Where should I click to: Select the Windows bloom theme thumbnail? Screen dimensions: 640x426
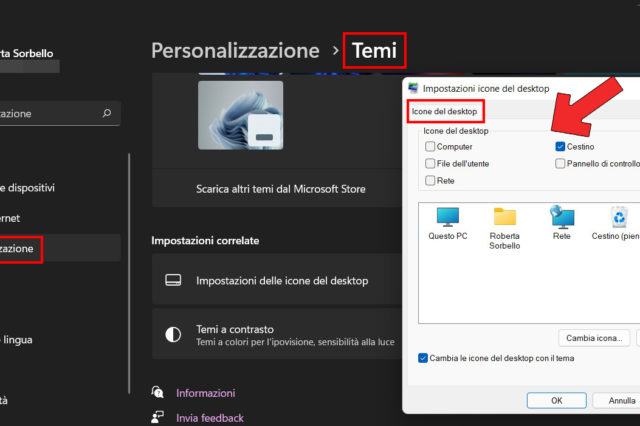pos(240,115)
